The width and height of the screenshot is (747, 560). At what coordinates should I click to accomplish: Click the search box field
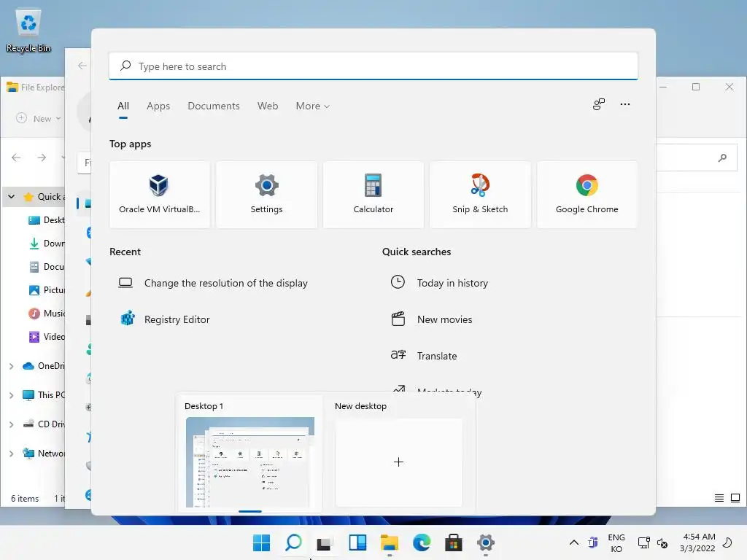click(373, 66)
